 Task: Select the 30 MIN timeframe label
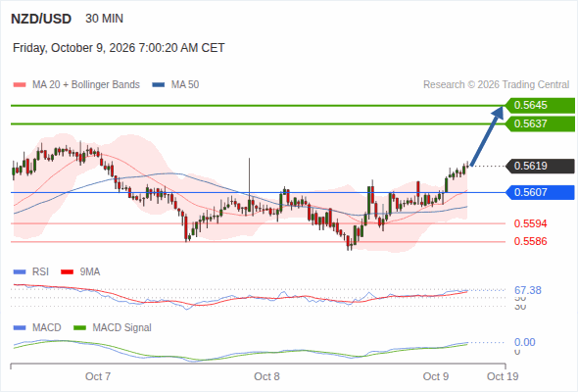pos(104,19)
